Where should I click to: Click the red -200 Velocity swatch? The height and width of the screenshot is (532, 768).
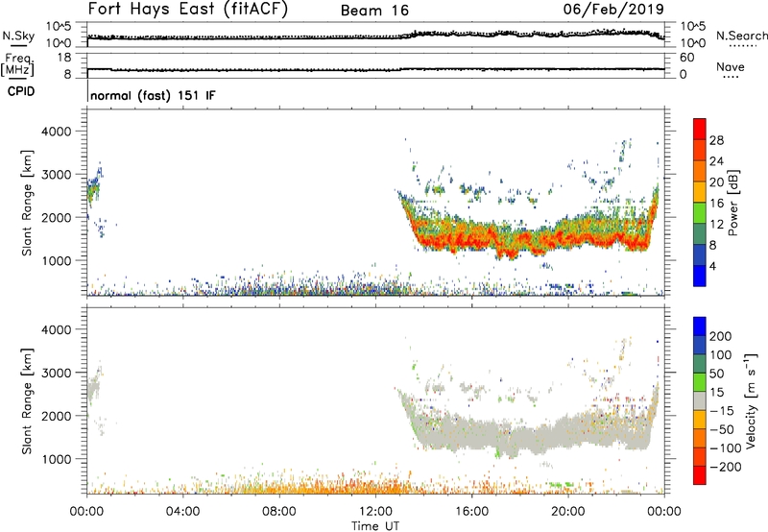pos(700,475)
